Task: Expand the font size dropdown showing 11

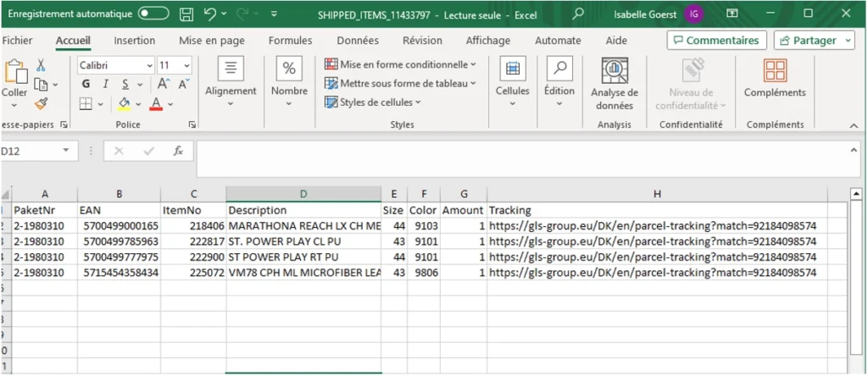Action: (x=186, y=65)
